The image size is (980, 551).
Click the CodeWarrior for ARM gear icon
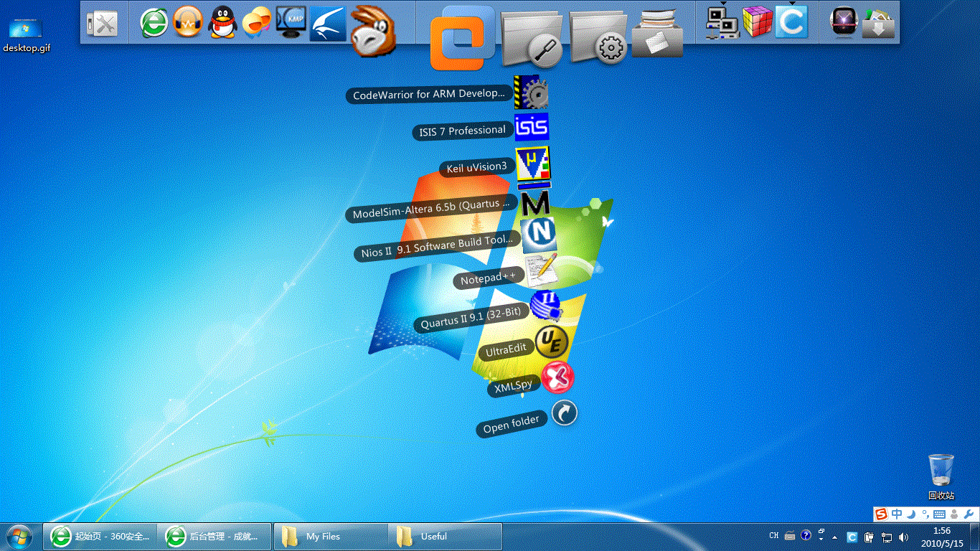pos(532,92)
